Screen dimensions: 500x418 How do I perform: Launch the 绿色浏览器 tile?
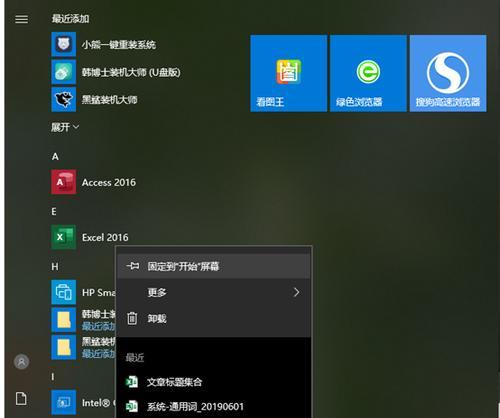pos(368,73)
